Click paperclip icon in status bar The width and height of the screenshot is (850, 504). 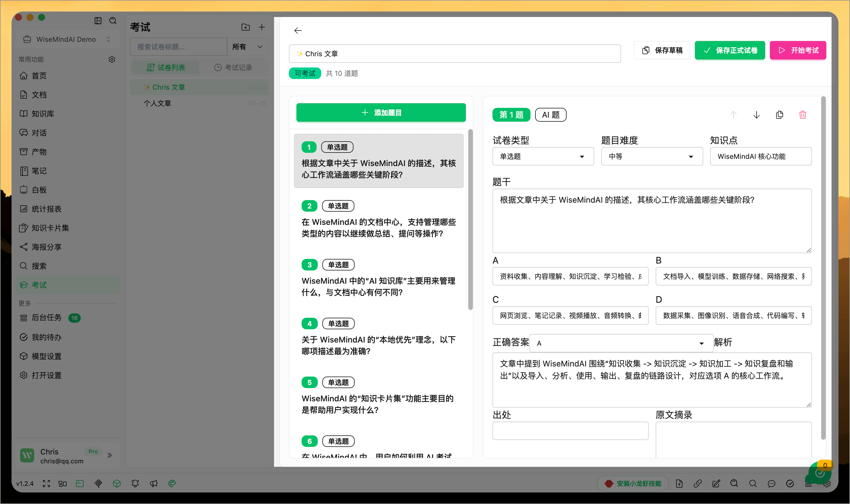click(98, 483)
